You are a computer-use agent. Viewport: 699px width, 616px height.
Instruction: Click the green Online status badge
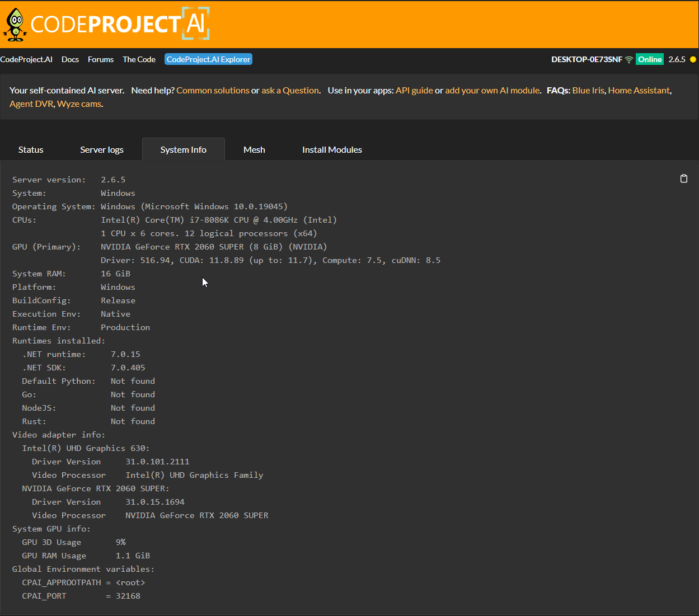(650, 59)
